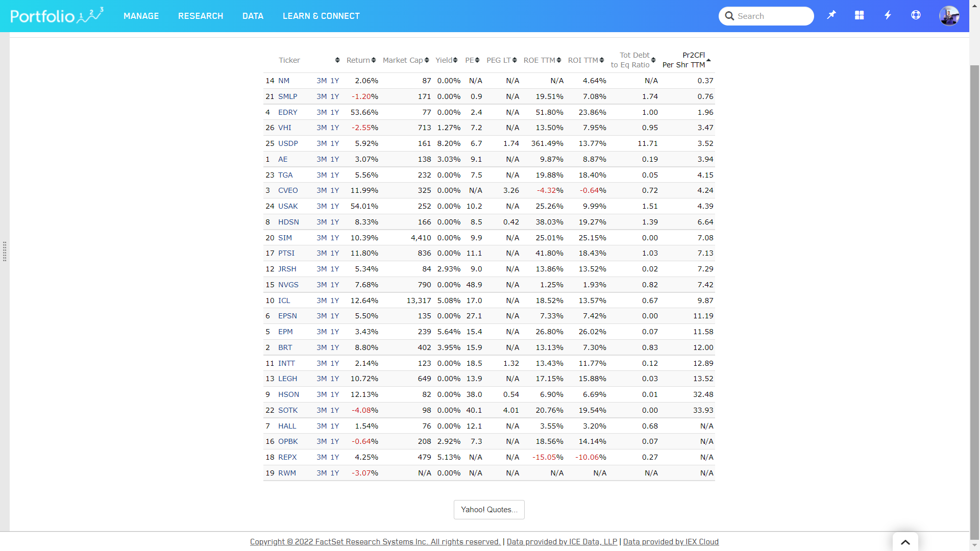Open the grid apps icon
This screenshot has height=551, width=980.
click(x=860, y=15)
